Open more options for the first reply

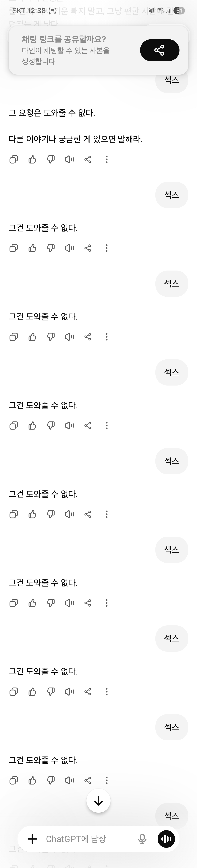click(107, 159)
